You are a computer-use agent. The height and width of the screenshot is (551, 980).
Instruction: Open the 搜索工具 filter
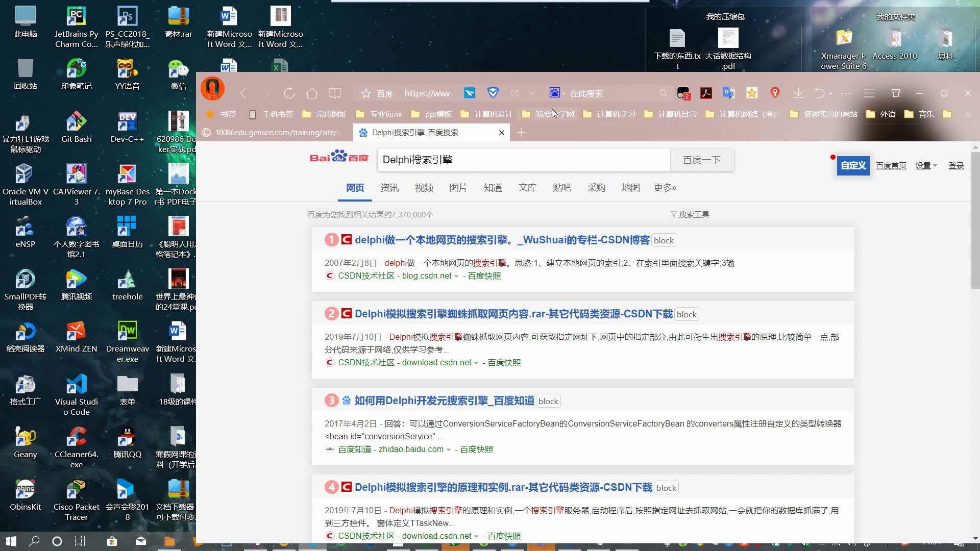(x=690, y=215)
